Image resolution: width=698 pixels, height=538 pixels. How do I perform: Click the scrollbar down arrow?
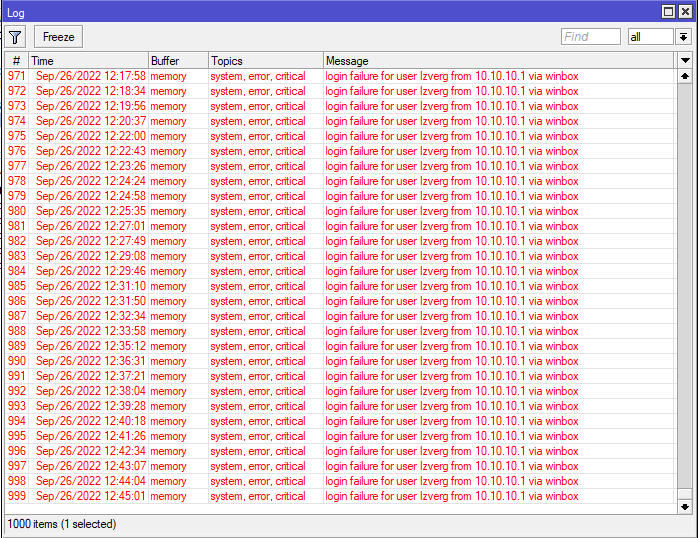(x=685, y=506)
